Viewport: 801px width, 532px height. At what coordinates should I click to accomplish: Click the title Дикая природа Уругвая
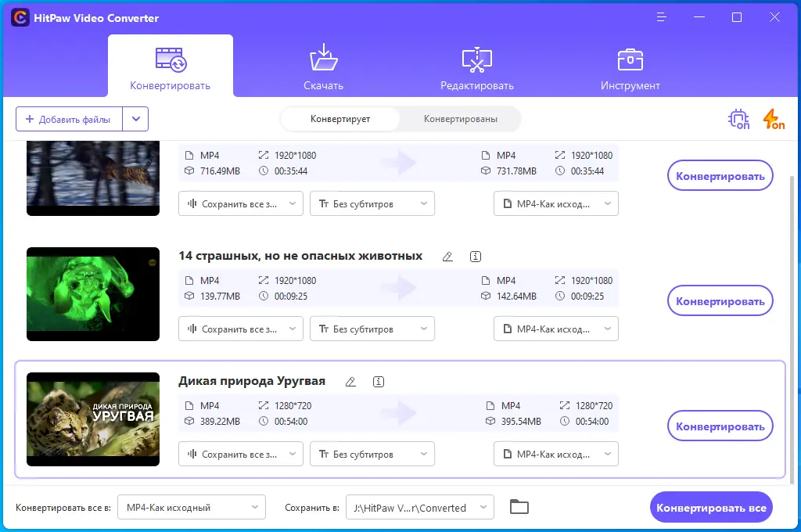tap(252, 381)
